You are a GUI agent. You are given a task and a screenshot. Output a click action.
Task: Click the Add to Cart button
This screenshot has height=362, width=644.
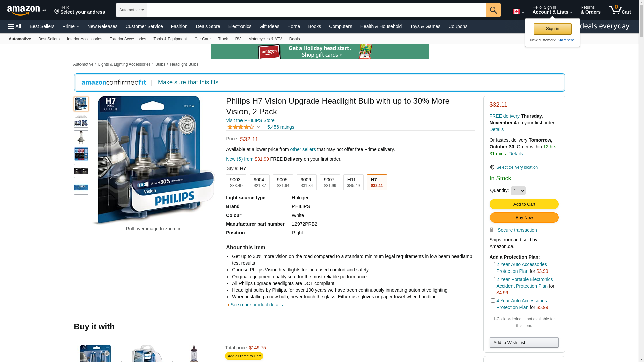tap(524, 204)
